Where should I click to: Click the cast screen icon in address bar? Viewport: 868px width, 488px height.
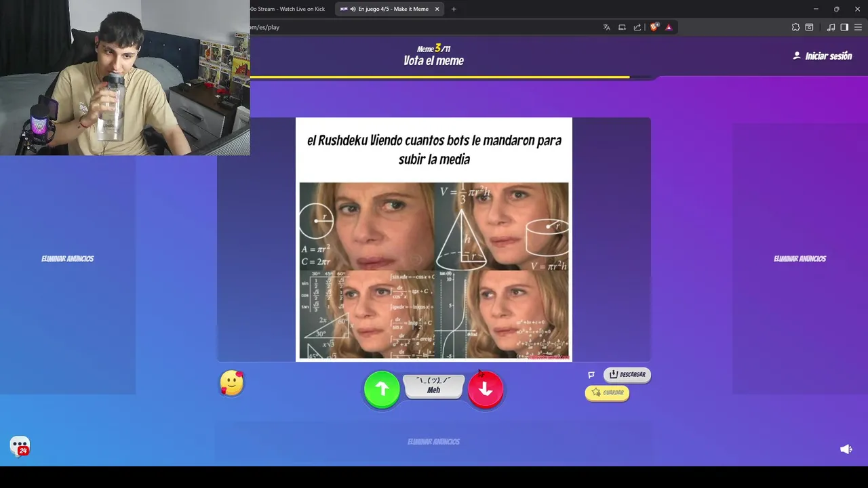(622, 27)
